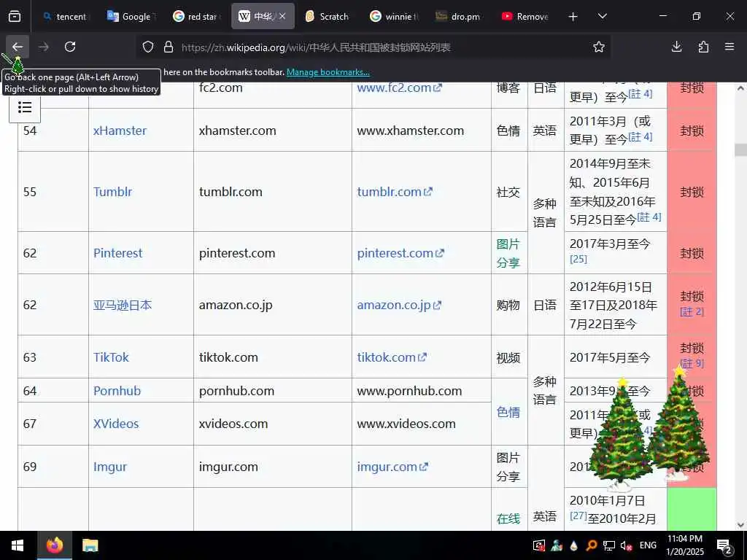747x560 pixels.
Task: Open the Extensions menu
Action: click(703, 47)
